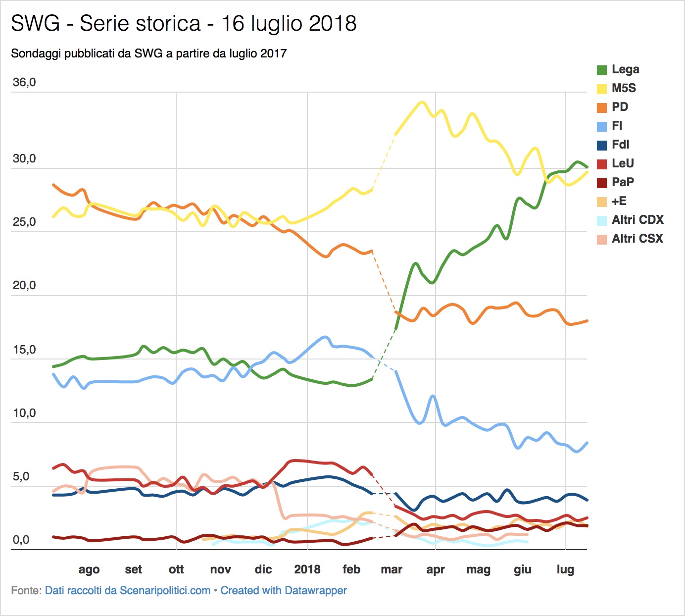Click the Altri CDX legend swatch
Image resolution: width=685 pixels, height=616 pixels.
602,220
